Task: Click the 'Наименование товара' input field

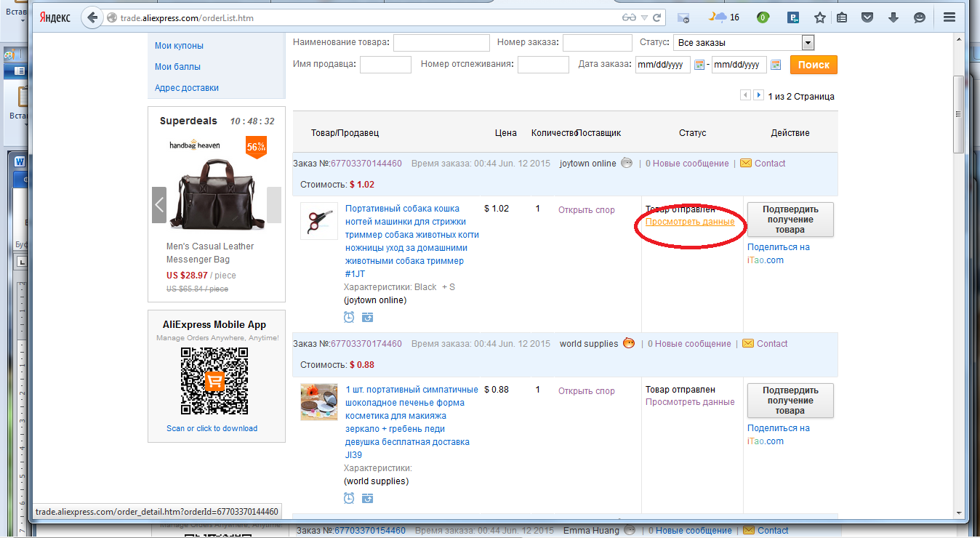Action: pos(441,43)
